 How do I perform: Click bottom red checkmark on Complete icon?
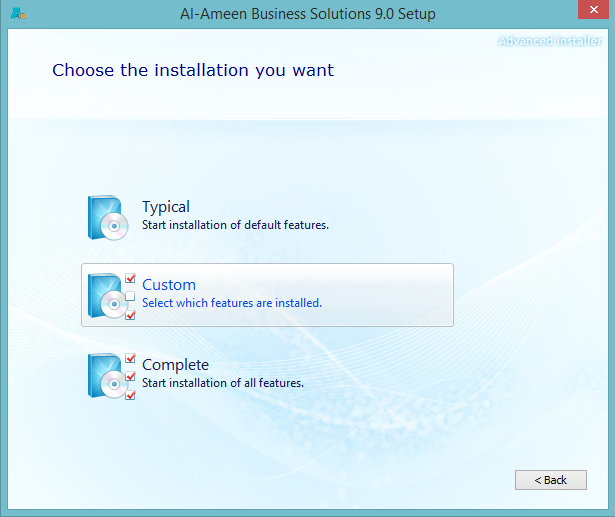[130, 395]
